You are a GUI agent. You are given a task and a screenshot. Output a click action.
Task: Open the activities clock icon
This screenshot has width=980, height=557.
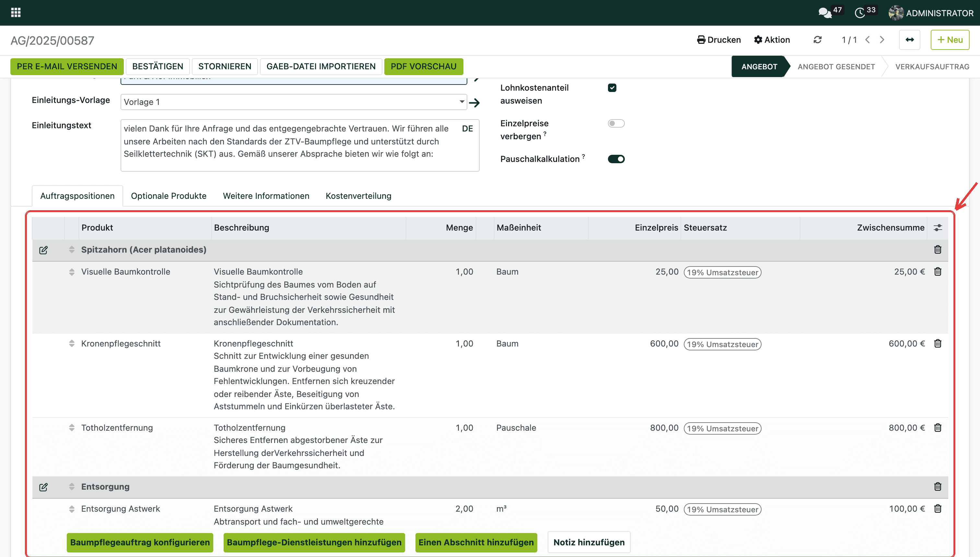pos(860,13)
